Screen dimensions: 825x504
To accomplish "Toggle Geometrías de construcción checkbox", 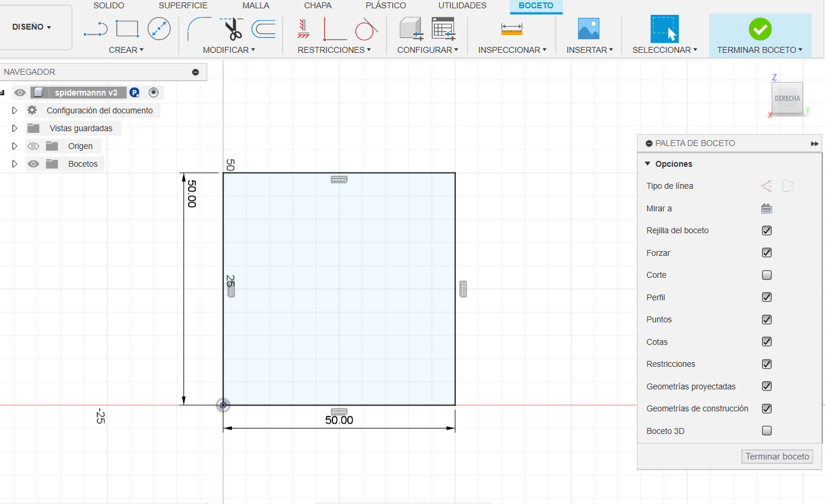I will [x=767, y=408].
